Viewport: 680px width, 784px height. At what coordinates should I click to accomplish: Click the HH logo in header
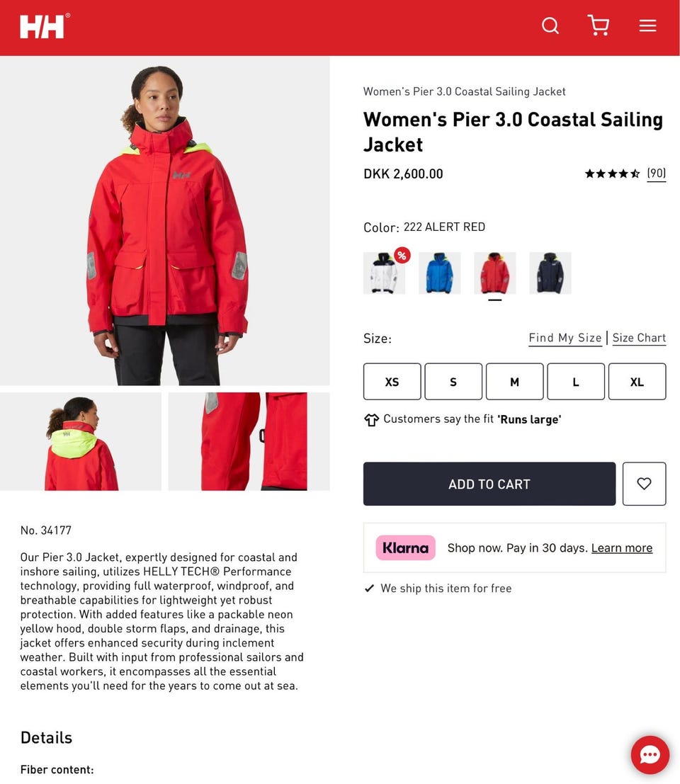[x=45, y=26]
